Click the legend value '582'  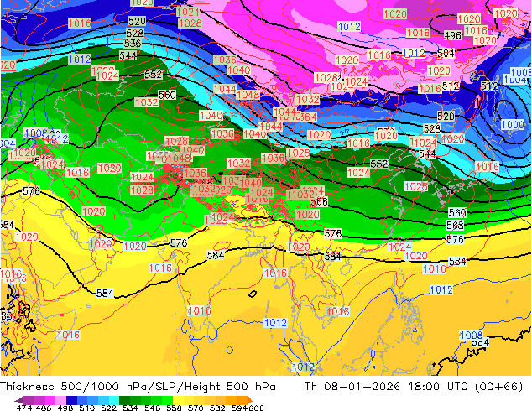coord(217,408)
